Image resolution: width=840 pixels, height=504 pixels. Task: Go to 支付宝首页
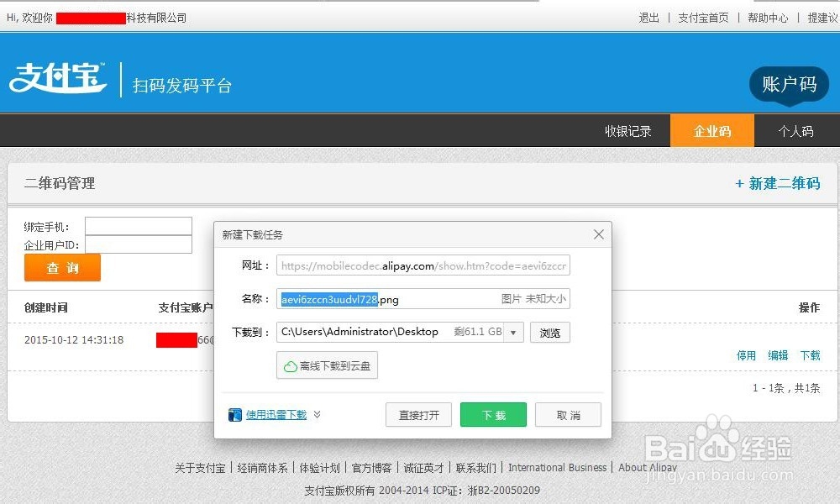[703, 18]
